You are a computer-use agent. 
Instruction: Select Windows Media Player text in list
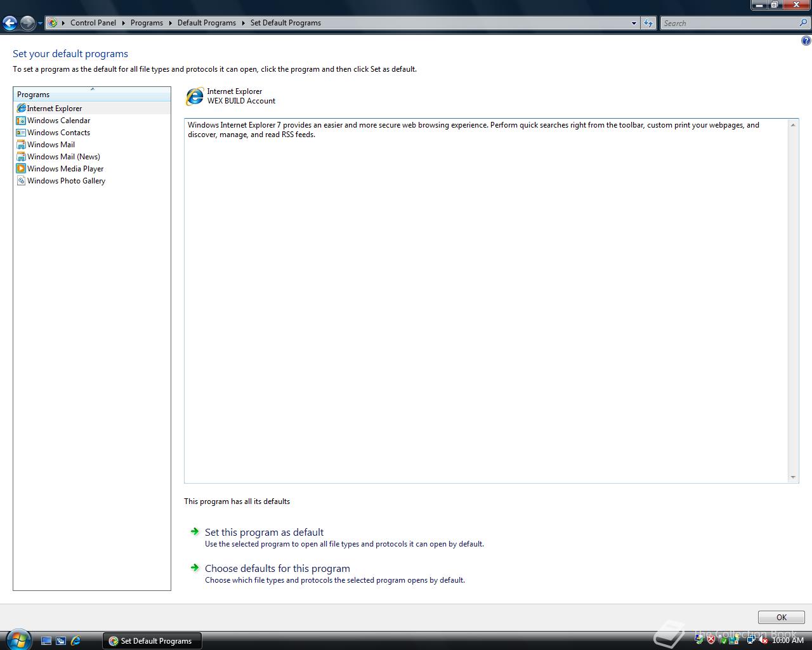[x=65, y=169]
